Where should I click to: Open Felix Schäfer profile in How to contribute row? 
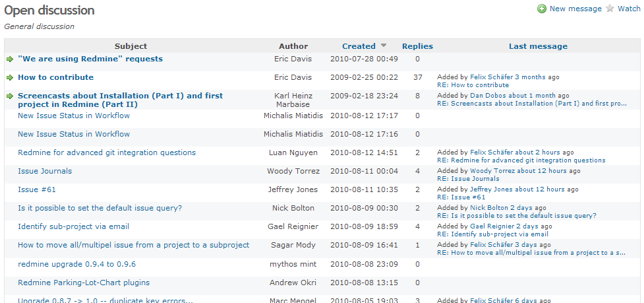(492, 77)
